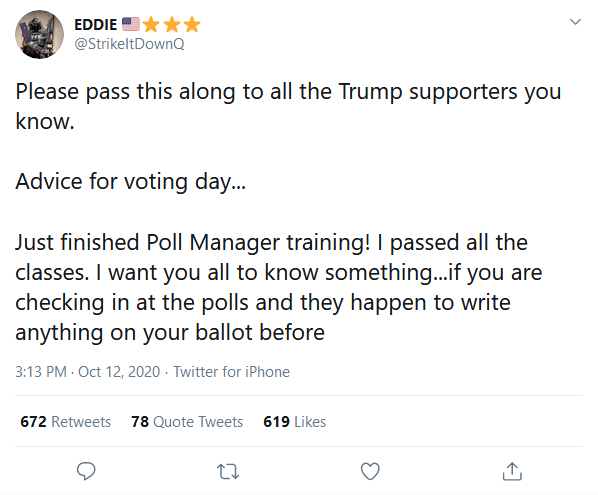Click the last gold star in the name
598x495 pixels.
tap(192, 24)
